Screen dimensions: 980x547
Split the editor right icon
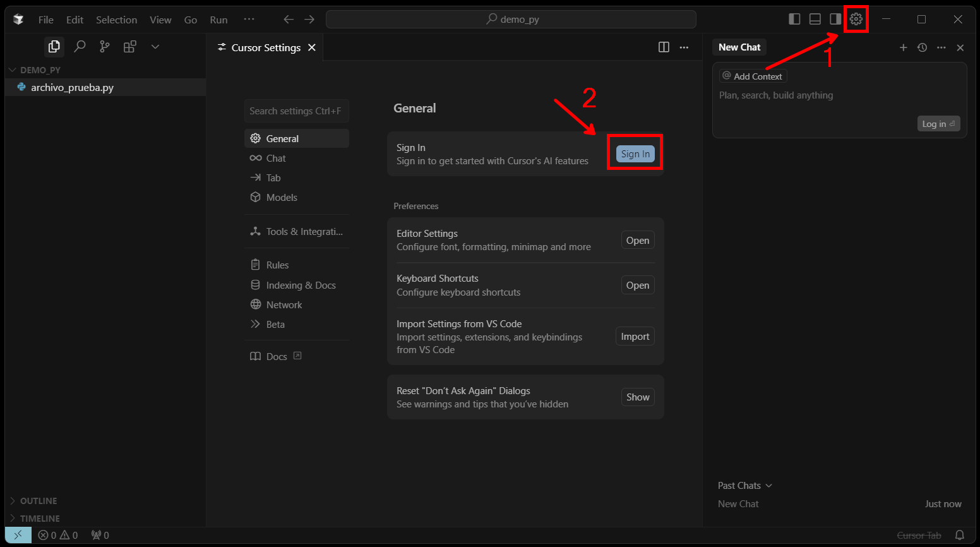click(x=664, y=47)
